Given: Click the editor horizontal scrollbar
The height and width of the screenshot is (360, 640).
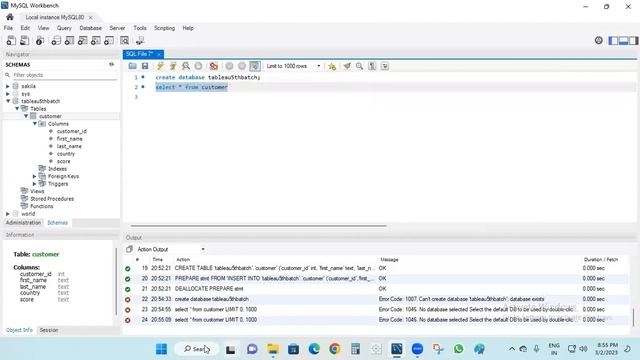Looking at the screenshot, I should click(258, 225).
